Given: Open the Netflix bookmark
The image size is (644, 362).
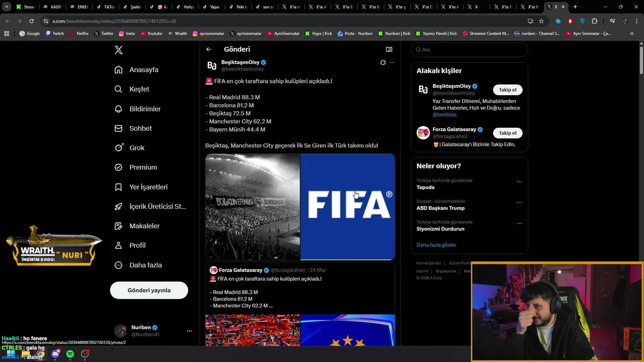Looking at the screenshot, I should pos(79,34).
